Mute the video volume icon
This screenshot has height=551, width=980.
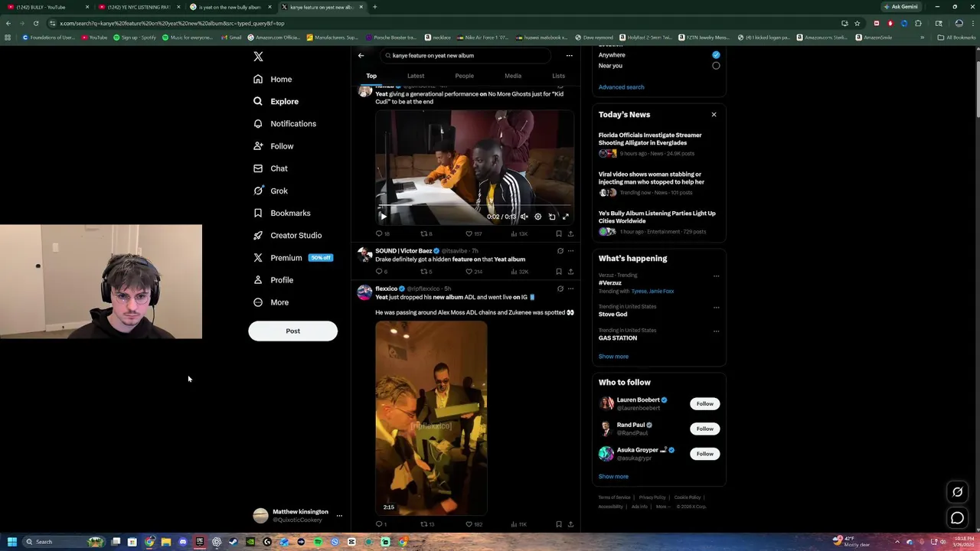click(524, 217)
